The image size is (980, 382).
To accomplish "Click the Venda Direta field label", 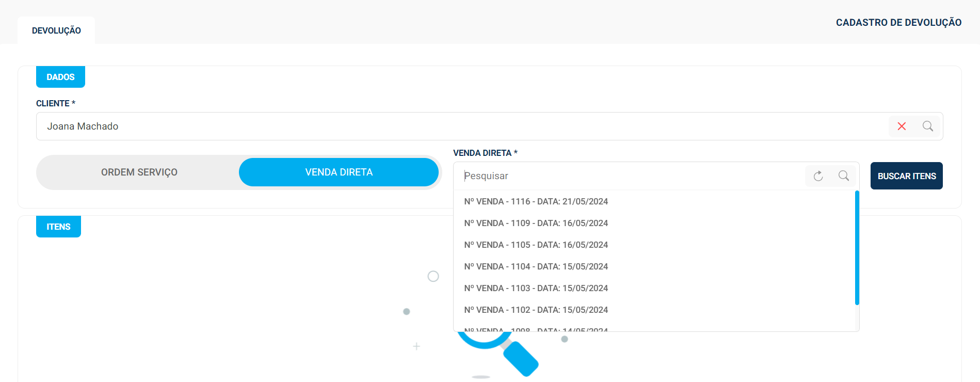I will [x=485, y=153].
